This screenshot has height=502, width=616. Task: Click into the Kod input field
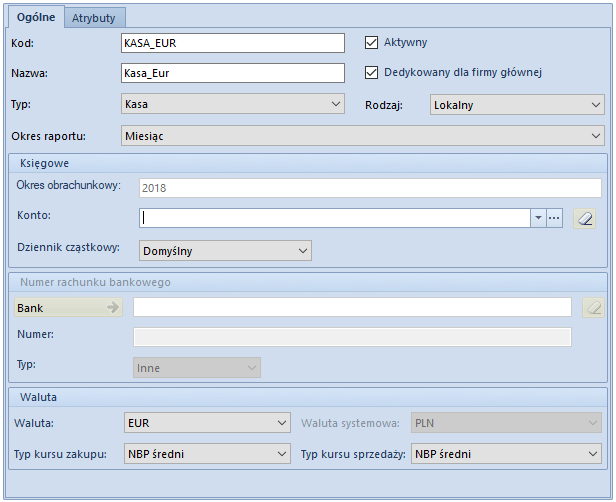point(233,43)
